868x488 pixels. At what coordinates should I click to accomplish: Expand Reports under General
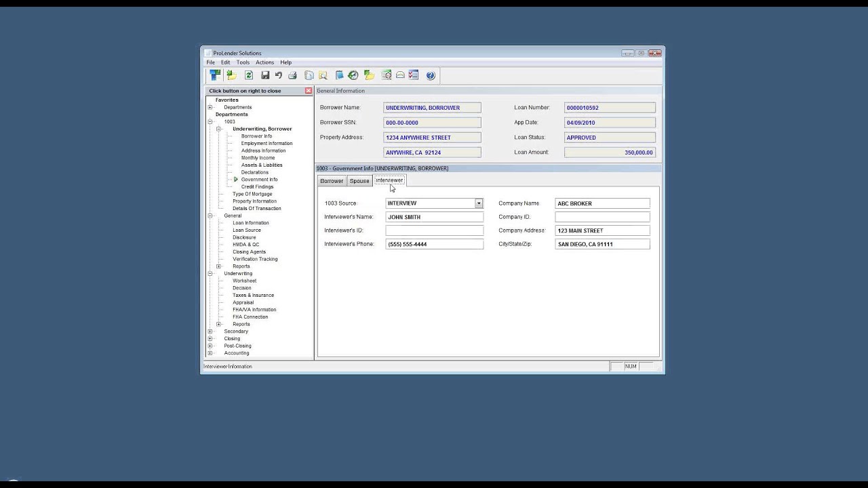[219, 266]
